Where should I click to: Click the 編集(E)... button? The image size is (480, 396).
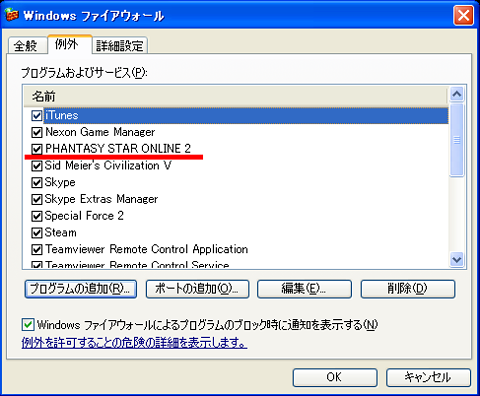point(304,289)
